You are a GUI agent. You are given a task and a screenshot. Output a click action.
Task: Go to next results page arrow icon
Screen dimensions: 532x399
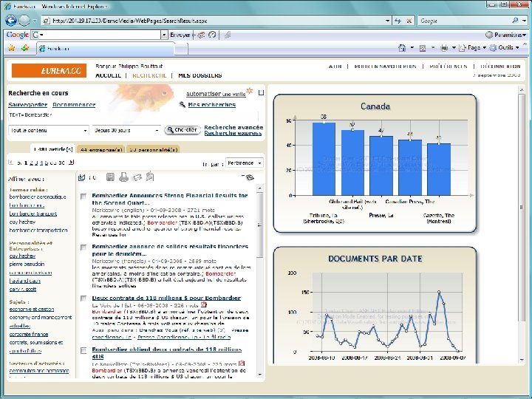click(x=71, y=162)
